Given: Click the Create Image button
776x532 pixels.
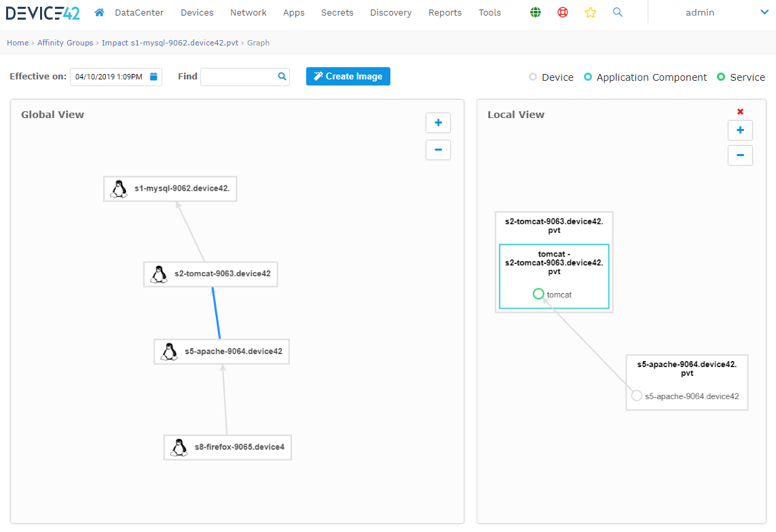Looking at the screenshot, I should pos(348,77).
